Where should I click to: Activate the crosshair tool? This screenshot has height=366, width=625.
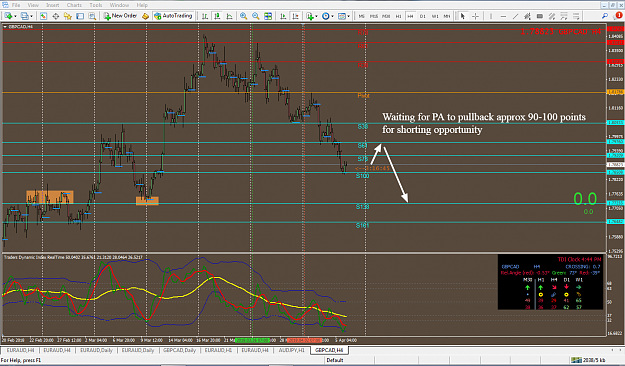pos(475,16)
